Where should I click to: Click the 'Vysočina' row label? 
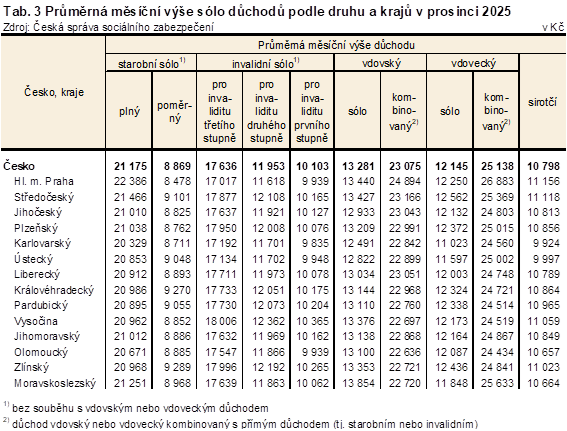coord(36,321)
